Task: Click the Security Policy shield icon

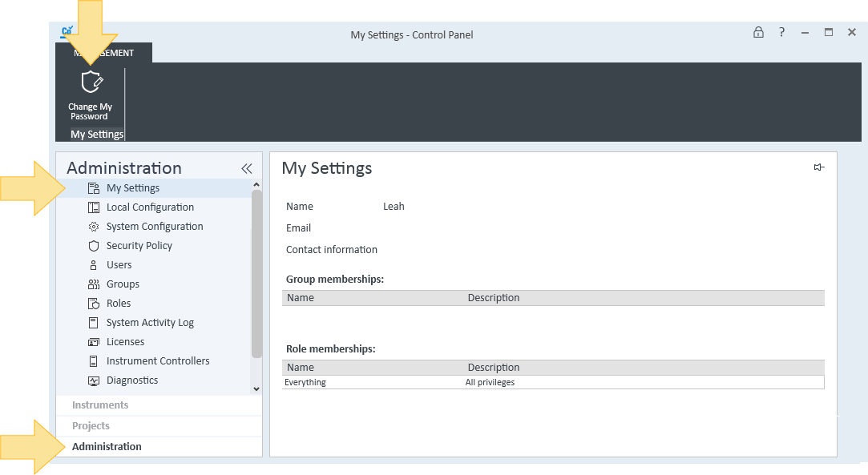Action: coord(94,246)
